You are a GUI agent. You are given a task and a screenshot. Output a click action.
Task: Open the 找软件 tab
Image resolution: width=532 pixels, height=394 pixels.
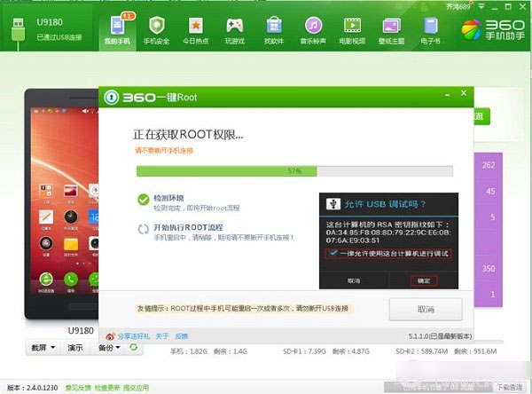pos(274,30)
